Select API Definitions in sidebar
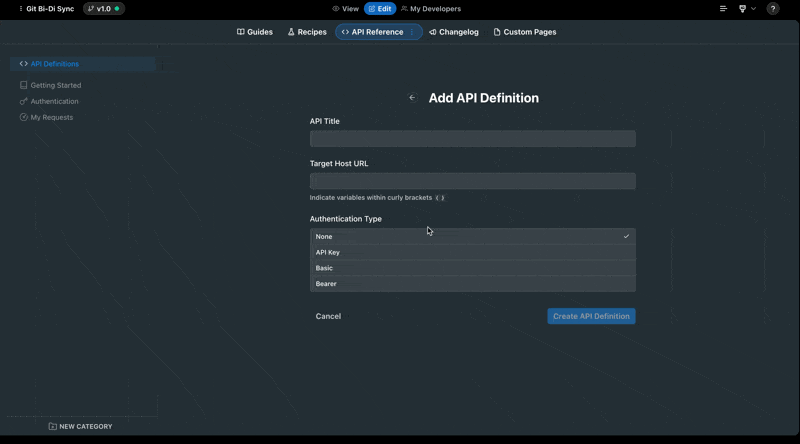 pyautogui.click(x=83, y=64)
